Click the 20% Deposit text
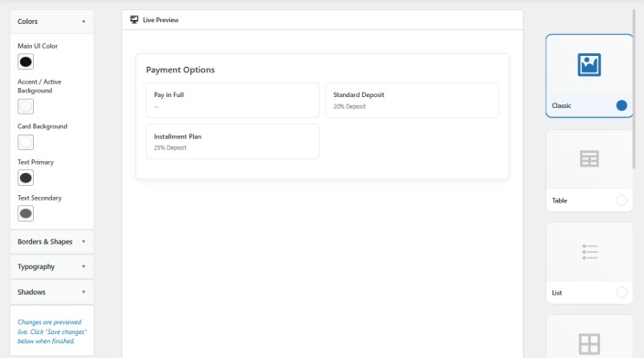644x358 pixels. pyautogui.click(x=349, y=106)
